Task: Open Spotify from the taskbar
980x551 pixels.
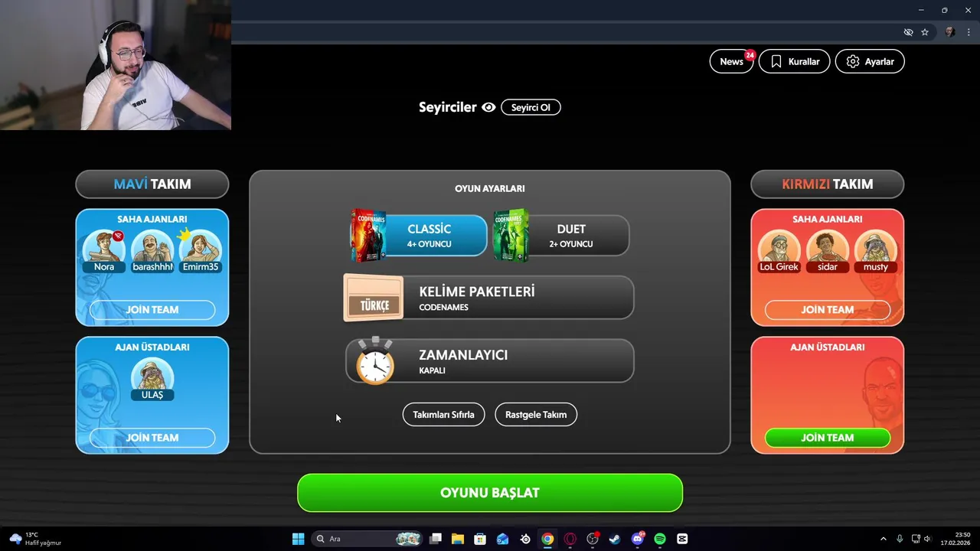Action: [660, 539]
